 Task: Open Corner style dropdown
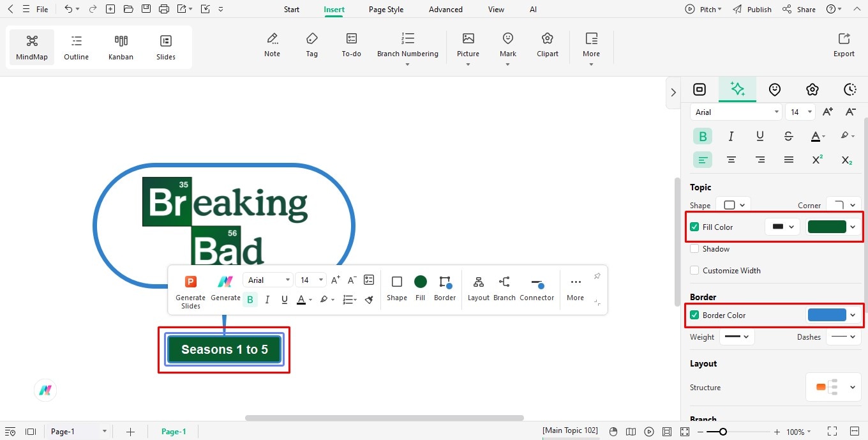click(844, 205)
